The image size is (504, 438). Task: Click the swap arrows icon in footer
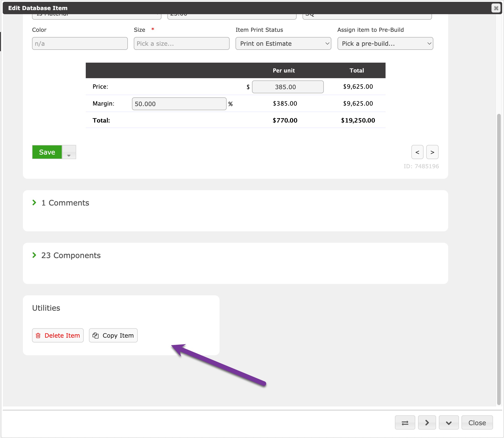tap(405, 423)
